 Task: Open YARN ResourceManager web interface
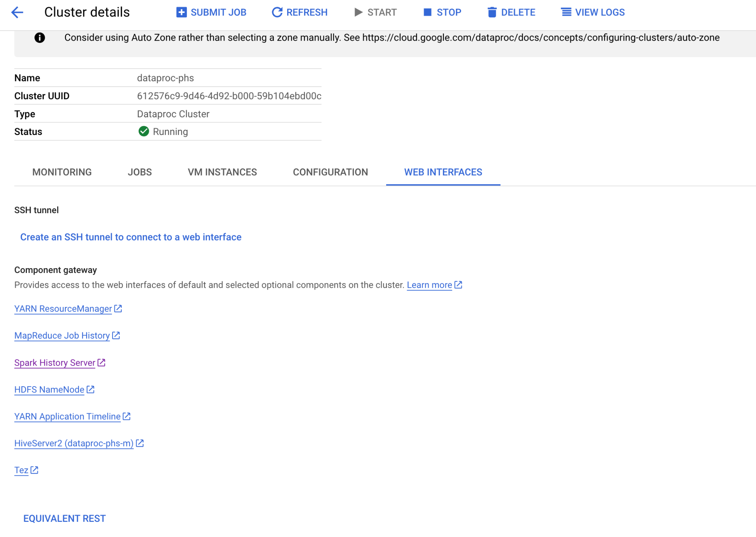(x=63, y=309)
